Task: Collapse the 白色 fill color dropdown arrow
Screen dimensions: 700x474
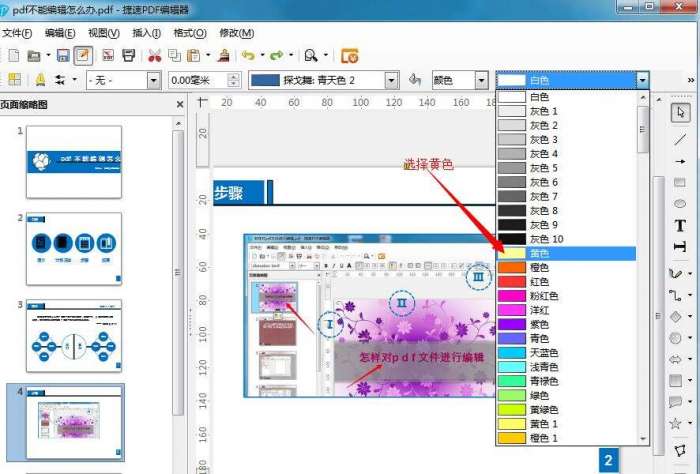Action: [642, 81]
